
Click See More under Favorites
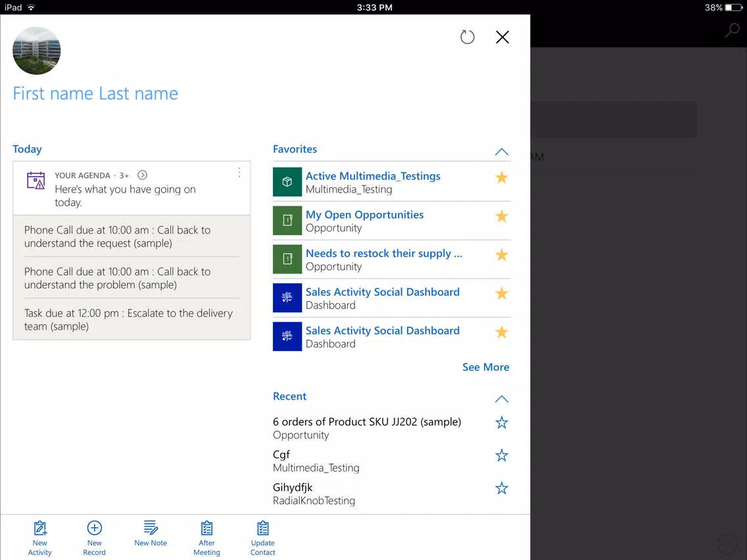(x=485, y=367)
